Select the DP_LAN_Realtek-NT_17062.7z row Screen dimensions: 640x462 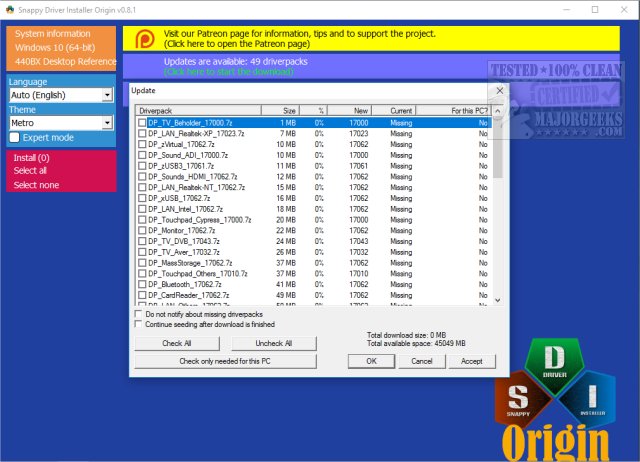(x=313, y=187)
